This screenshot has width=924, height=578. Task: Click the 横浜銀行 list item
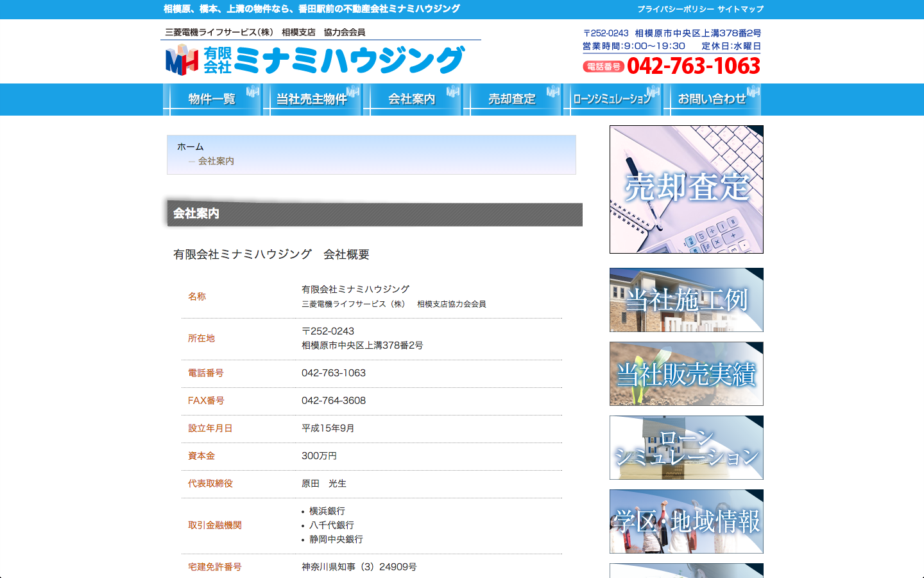tap(327, 511)
